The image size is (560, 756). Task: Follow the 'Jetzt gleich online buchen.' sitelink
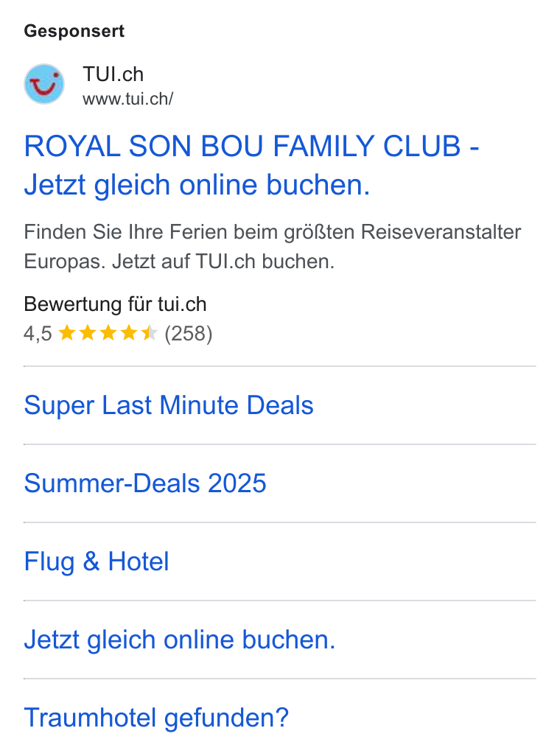(180, 640)
